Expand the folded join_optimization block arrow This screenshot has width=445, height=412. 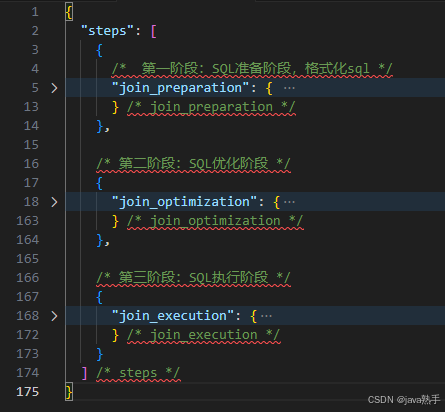pyautogui.click(x=54, y=202)
